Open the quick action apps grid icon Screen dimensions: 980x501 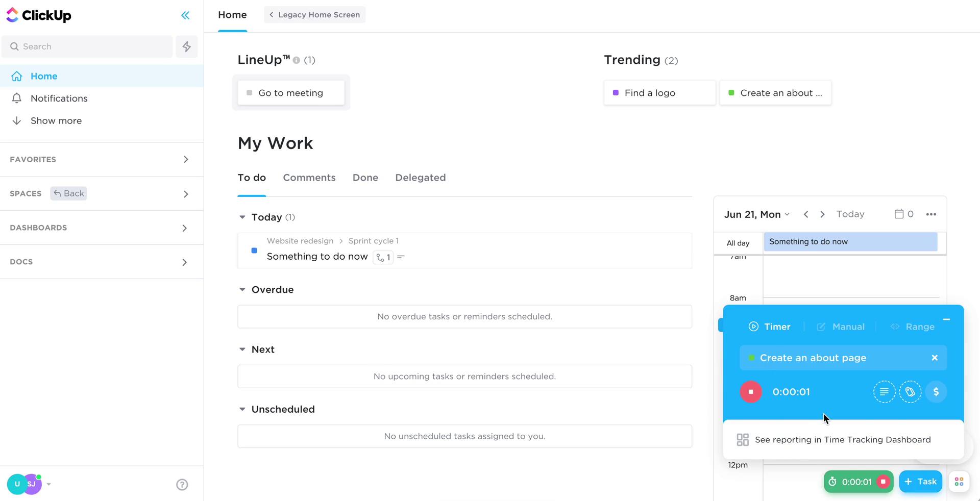pyautogui.click(x=959, y=482)
